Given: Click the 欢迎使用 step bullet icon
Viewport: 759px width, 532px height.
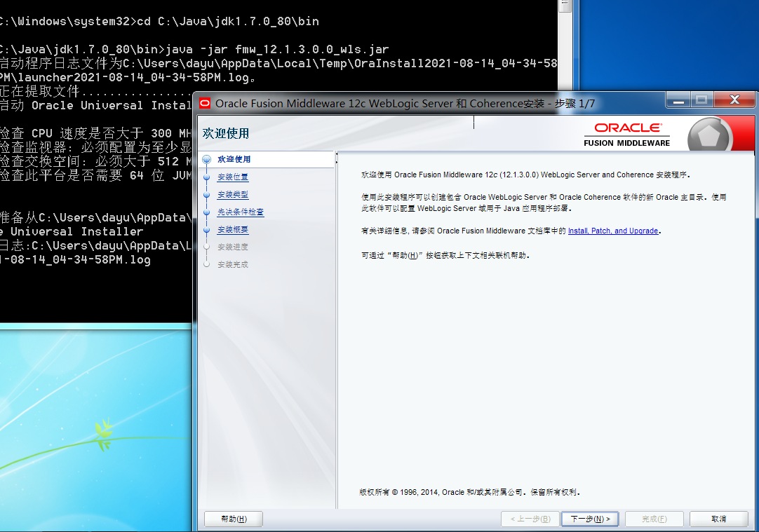Looking at the screenshot, I should coord(207,159).
